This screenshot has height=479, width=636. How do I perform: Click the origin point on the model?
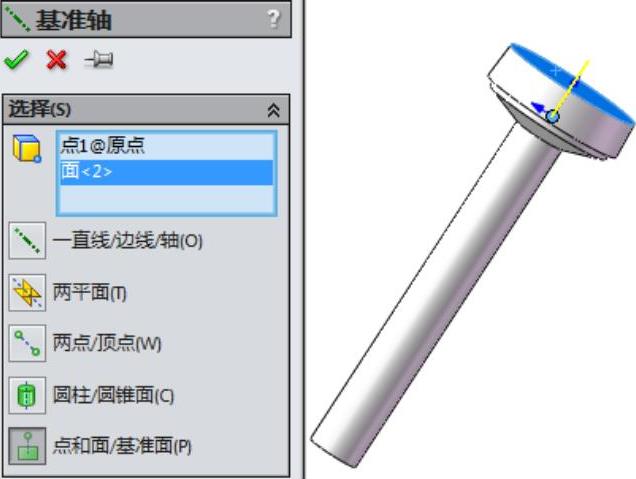[x=552, y=117]
